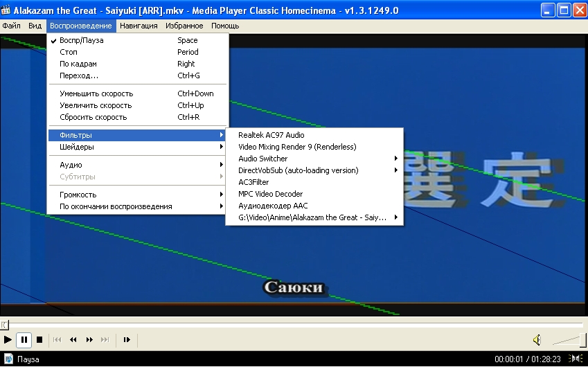Expand DirectVobSub (auto-loading version) submenu

(x=314, y=170)
